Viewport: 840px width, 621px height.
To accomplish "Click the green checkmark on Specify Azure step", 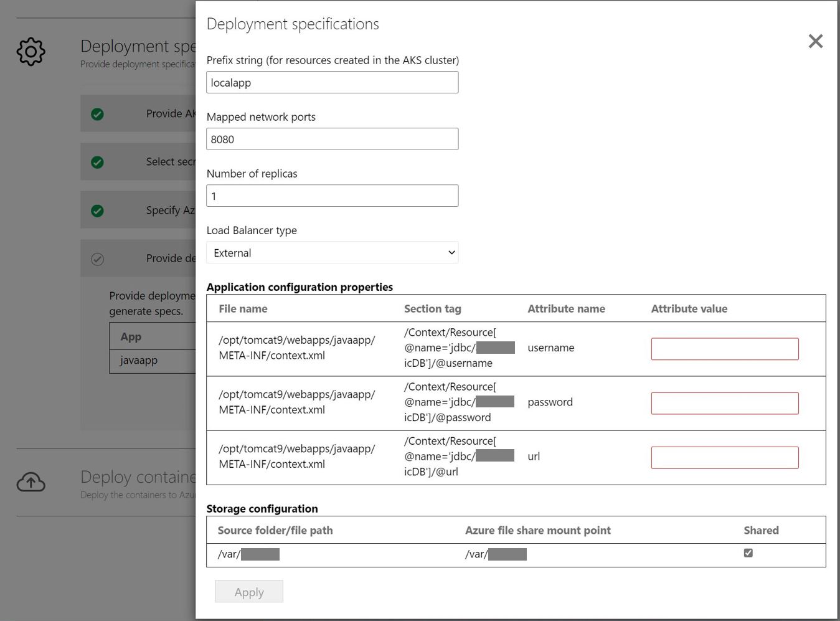I will coord(97,210).
